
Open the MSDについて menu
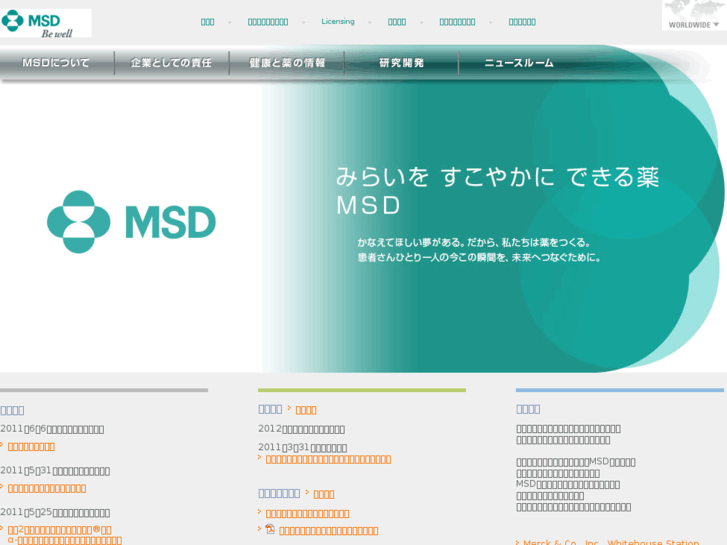click(56, 63)
